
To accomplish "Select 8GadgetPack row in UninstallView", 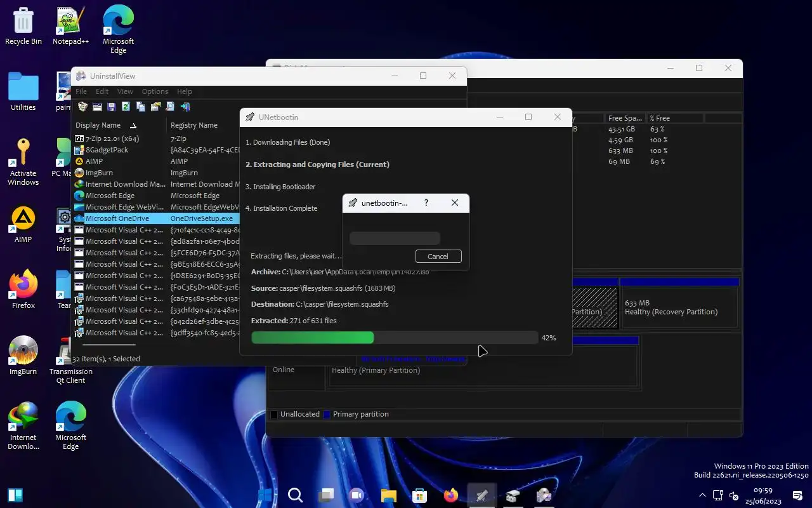I will [x=156, y=150].
